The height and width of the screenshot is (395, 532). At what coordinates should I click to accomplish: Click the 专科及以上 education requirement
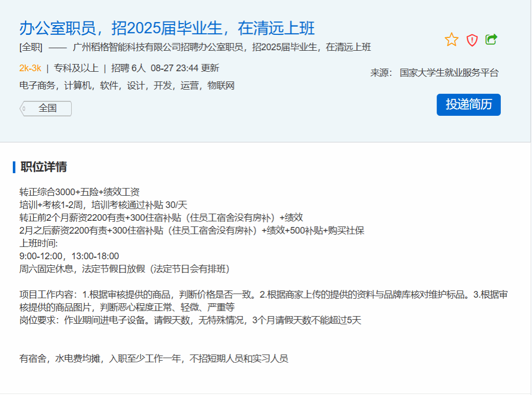[x=76, y=68]
